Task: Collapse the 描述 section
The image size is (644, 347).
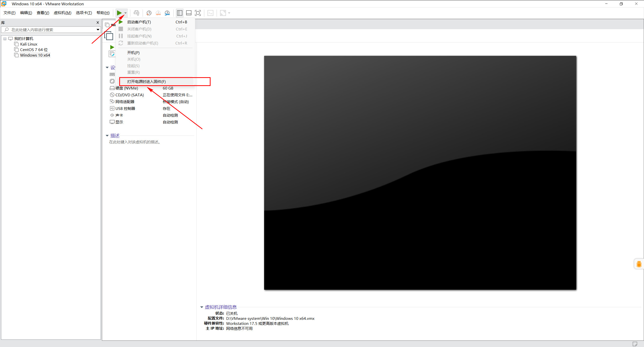Action: (x=107, y=136)
